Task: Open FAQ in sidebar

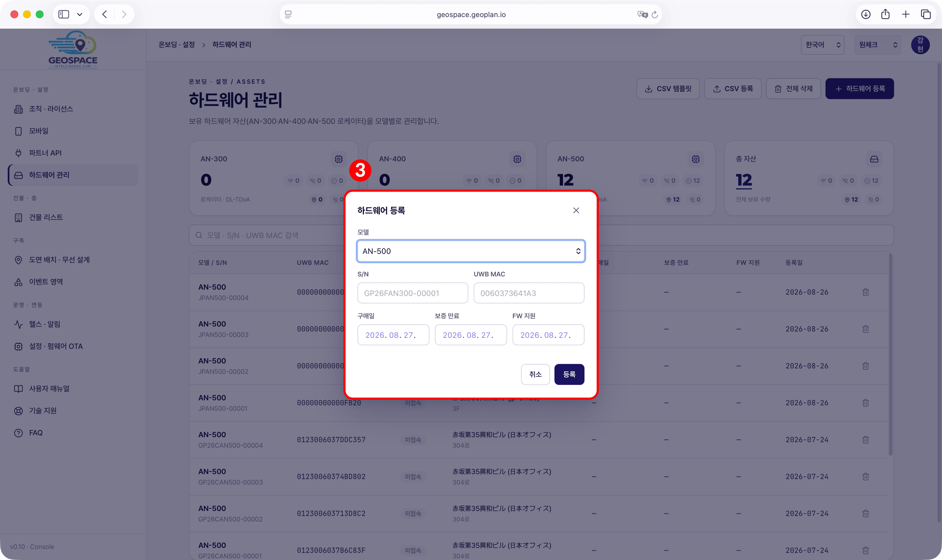Action: 73,432
